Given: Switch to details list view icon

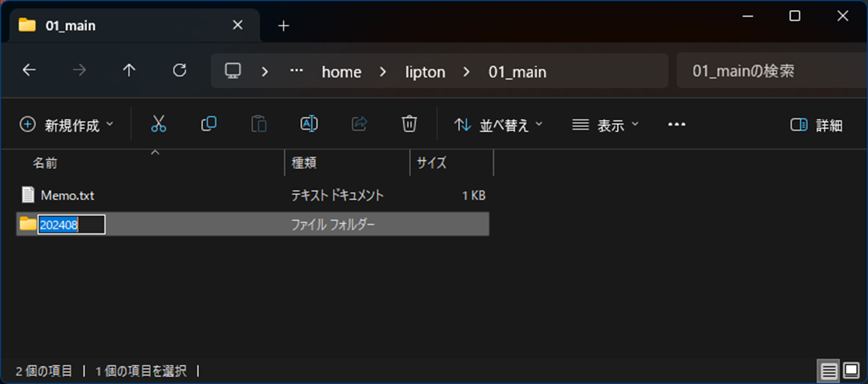Looking at the screenshot, I should (829, 370).
